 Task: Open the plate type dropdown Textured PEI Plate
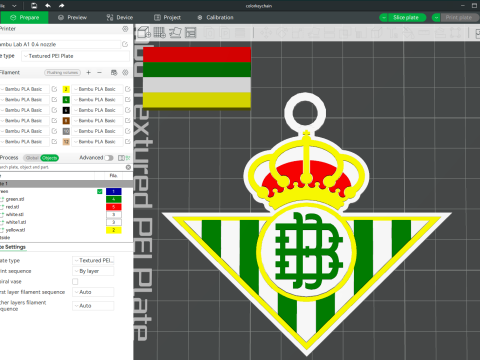pos(75,56)
